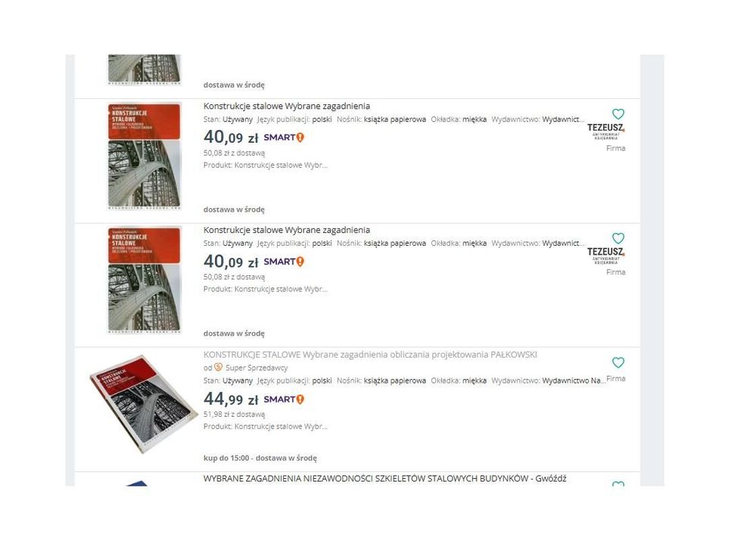The width and height of the screenshot is (756, 534).
Task: Open the second red book cover thumbnail
Action: click(x=144, y=280)
